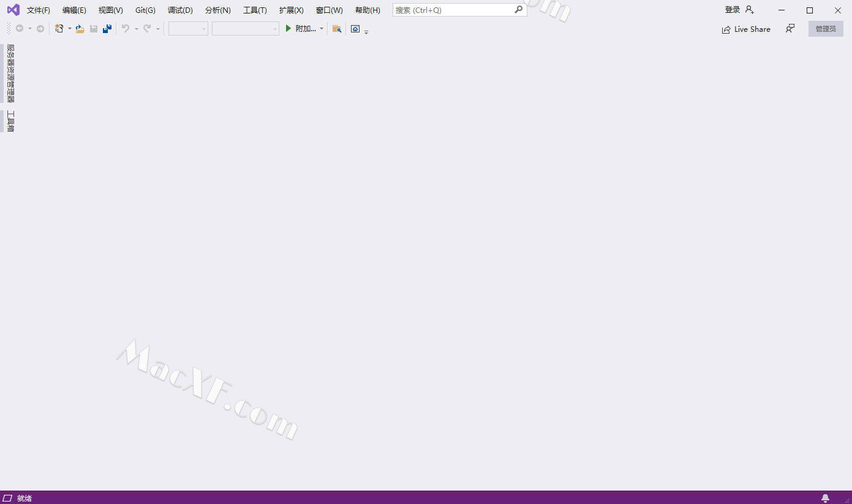
Task: Open the 编辑(E) menu
Action: tap(74, 10)
